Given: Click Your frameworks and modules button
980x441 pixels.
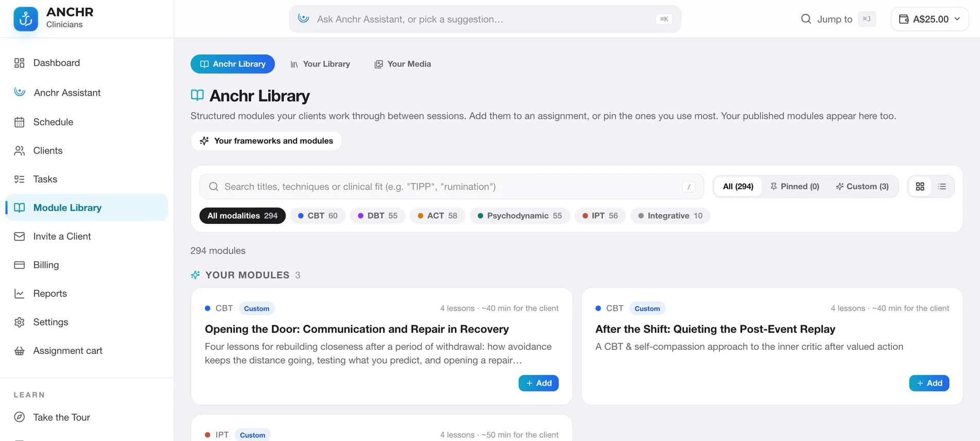Looking at the screenshot, I should (266, 141).
